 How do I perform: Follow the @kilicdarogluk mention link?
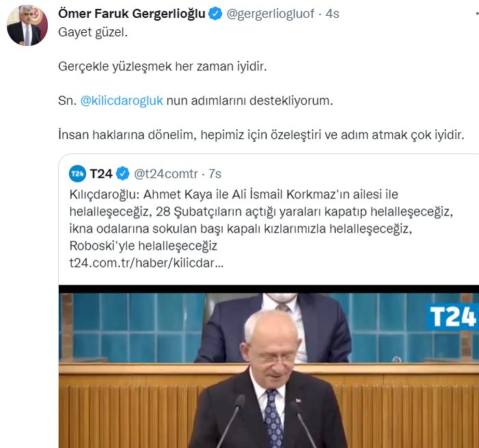122,101
